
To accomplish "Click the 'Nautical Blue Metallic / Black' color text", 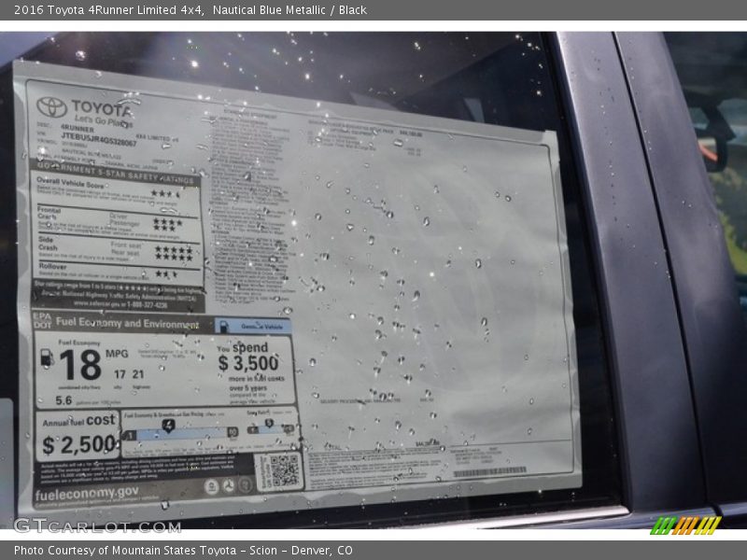I will 289,10.
